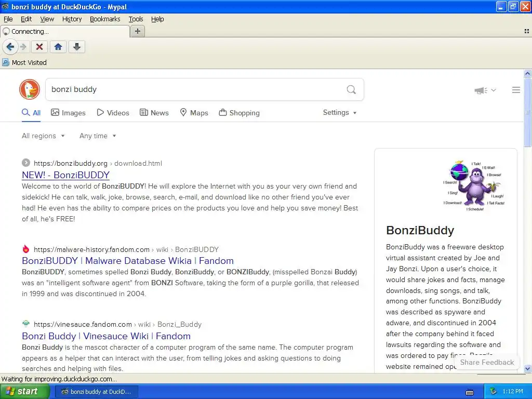
Task: Click the BonziBuddy purple gorilla image
Action: (x=474, y=185)
